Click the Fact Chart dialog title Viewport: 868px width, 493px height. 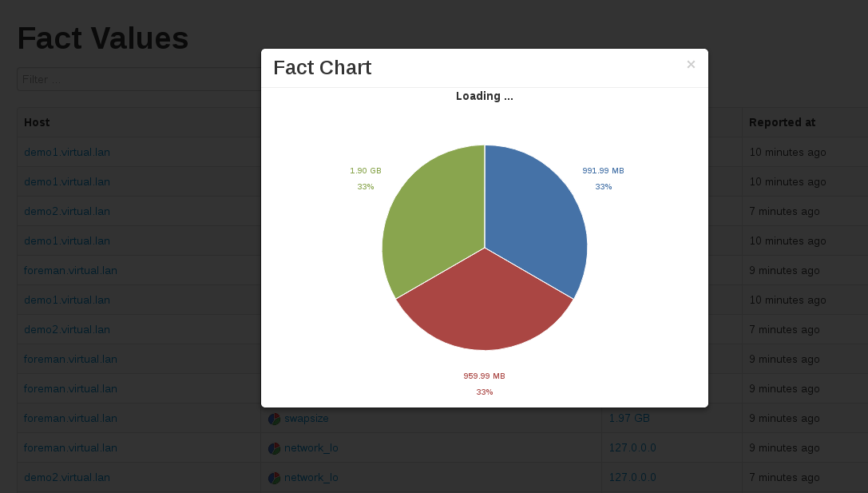click(322, 68)
